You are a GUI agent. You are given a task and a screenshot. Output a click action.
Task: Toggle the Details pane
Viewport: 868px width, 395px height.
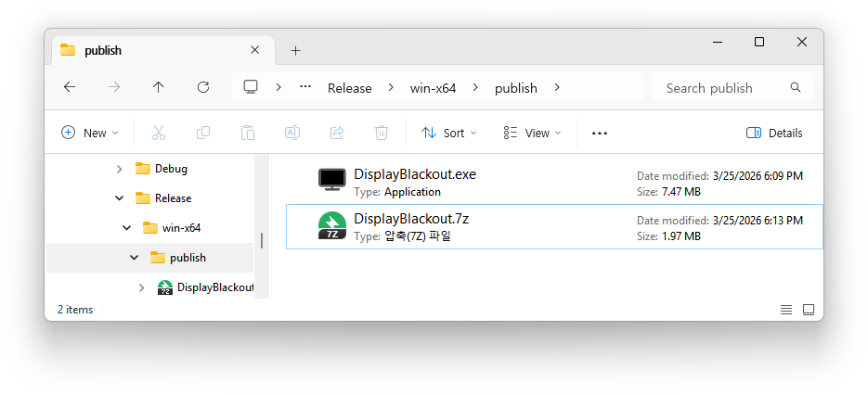(x=774, y=133)
